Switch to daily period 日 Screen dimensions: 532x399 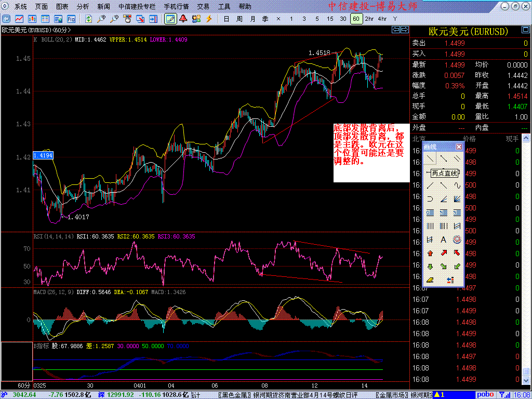227,19
